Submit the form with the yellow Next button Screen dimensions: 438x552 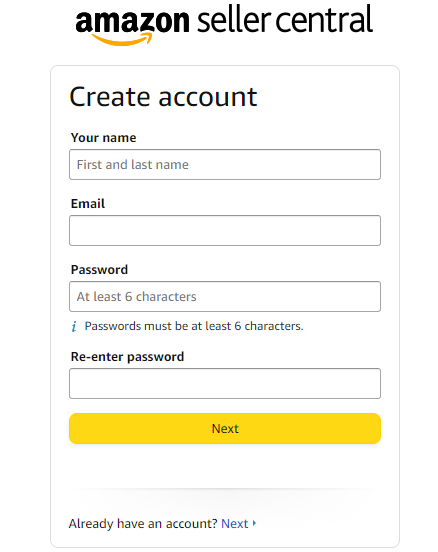point(225,428)
